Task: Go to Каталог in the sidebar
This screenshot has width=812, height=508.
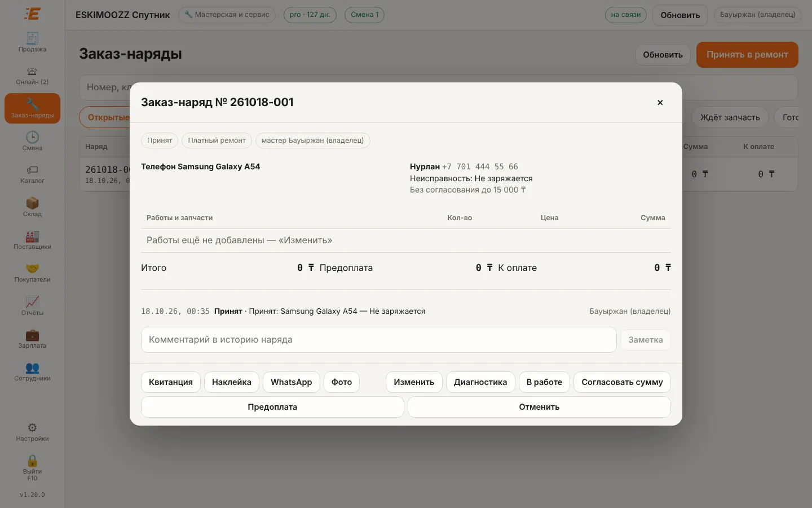Action: (x=32, y=174)
